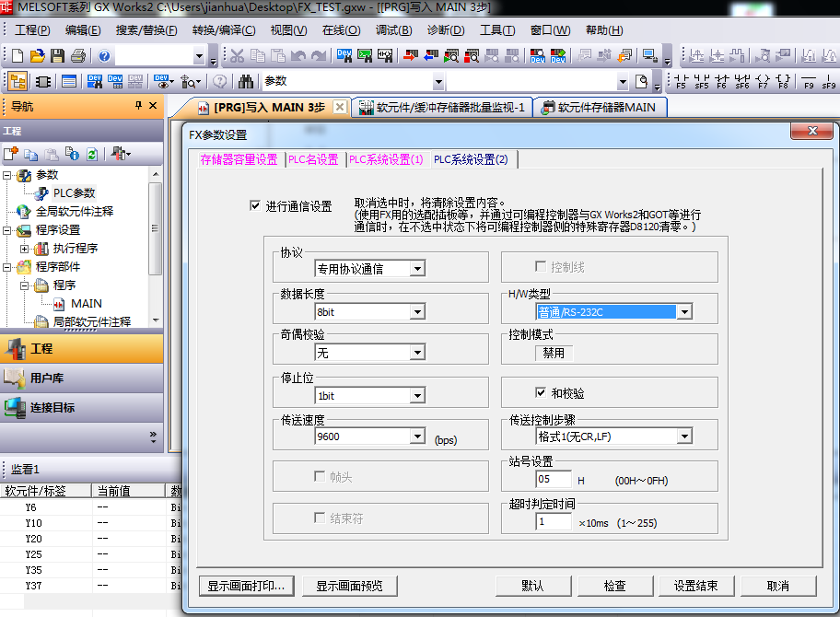Insert application instruction F8 icon
Viewport: 840px width, 617px height.
pyautogui.click(x=783, y=81)
